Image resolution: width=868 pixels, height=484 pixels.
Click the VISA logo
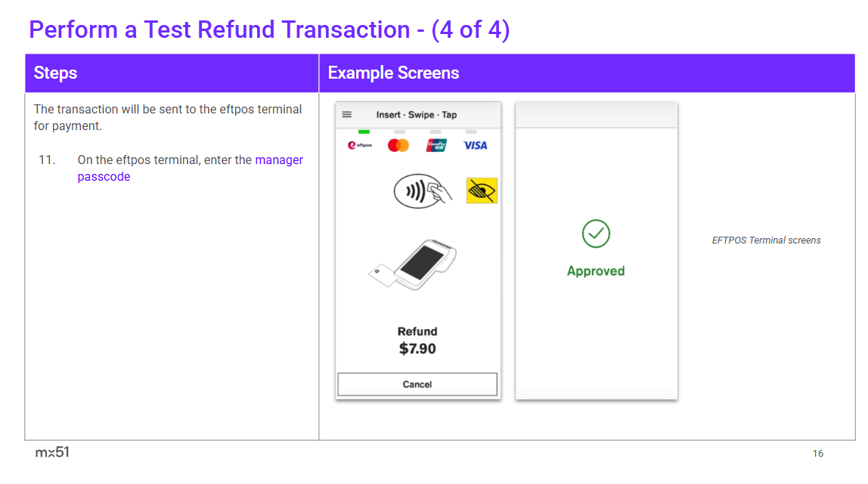tap(476, 145)
